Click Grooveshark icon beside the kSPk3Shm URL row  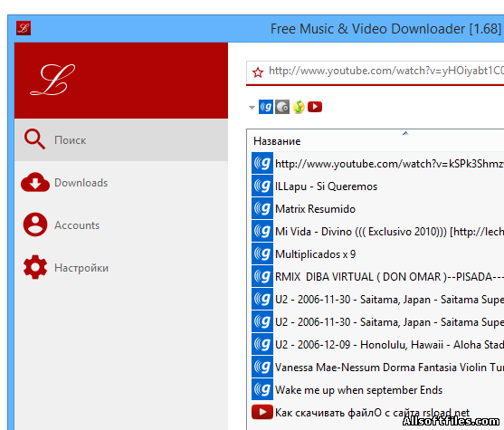[x=262, y=163]
